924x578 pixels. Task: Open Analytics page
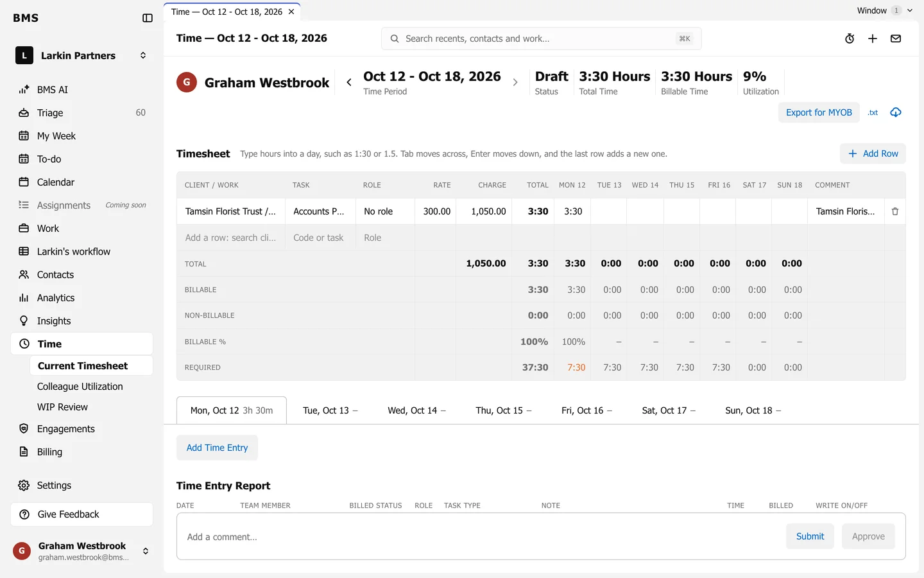point(82,298)
